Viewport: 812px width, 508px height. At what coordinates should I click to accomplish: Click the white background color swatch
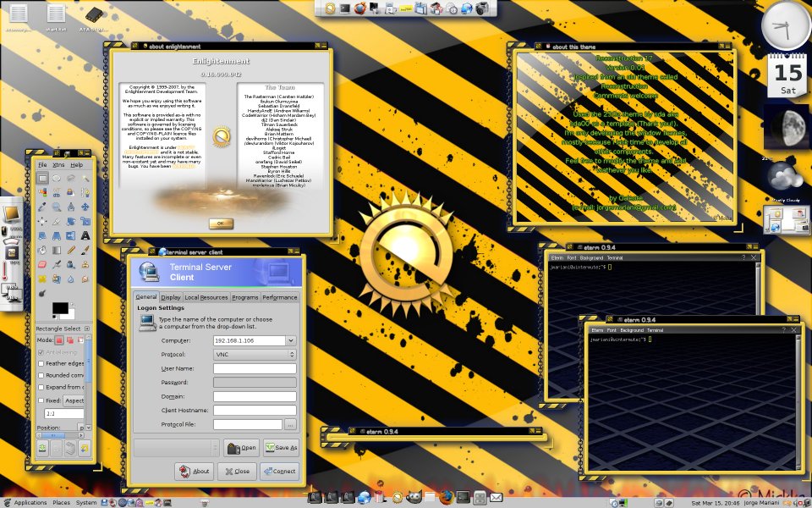71,315
